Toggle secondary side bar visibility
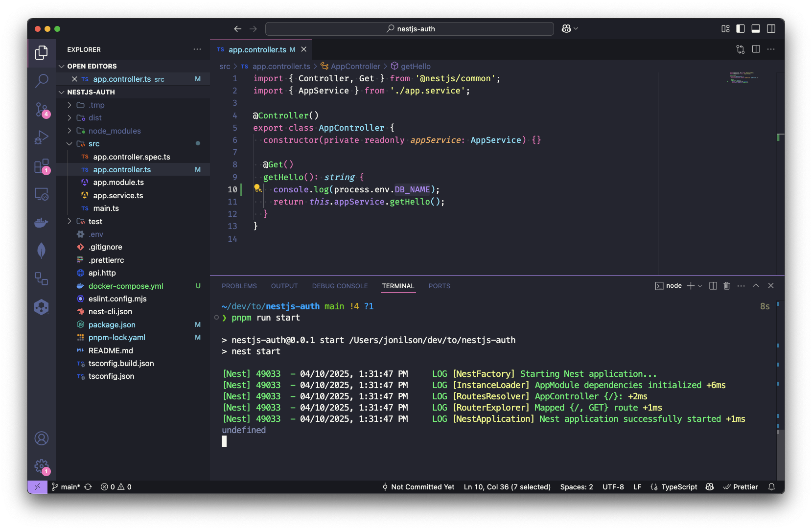Viewport: 812px width, 530px height. point(771,29)
